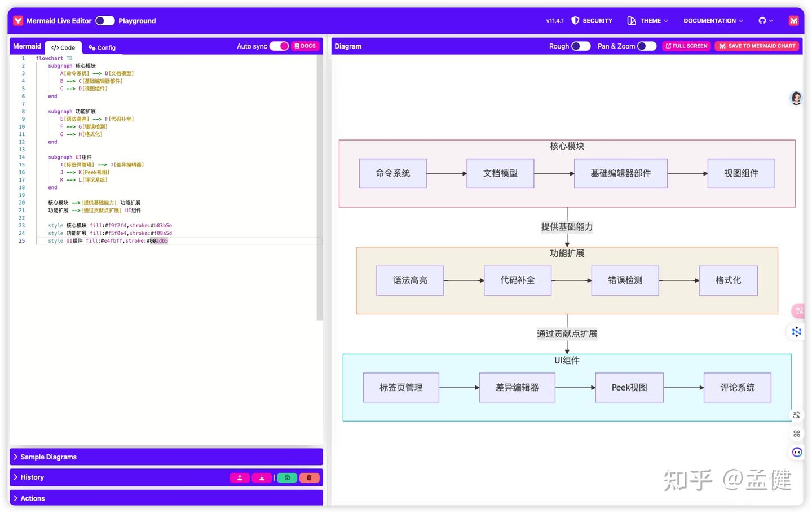Open the GitHub repository icon in the navbar
The height and width of the screenshot is (513, 812).
click(762, 20)
